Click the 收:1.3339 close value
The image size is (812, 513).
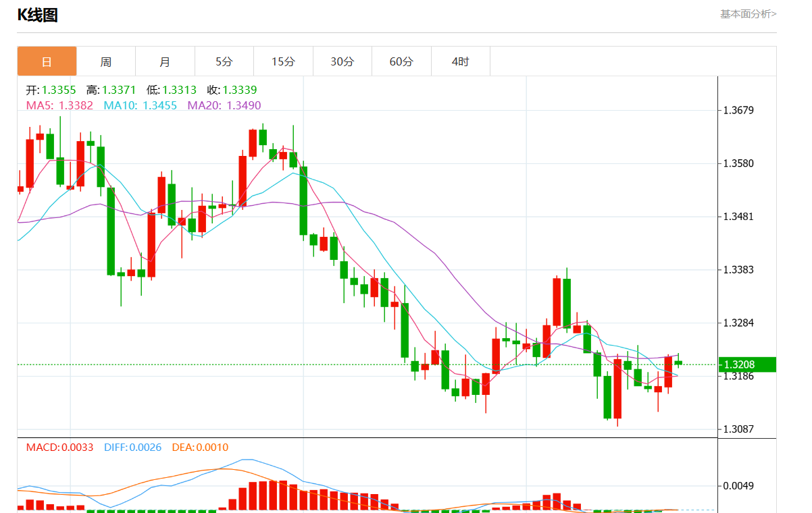[232, 90]
